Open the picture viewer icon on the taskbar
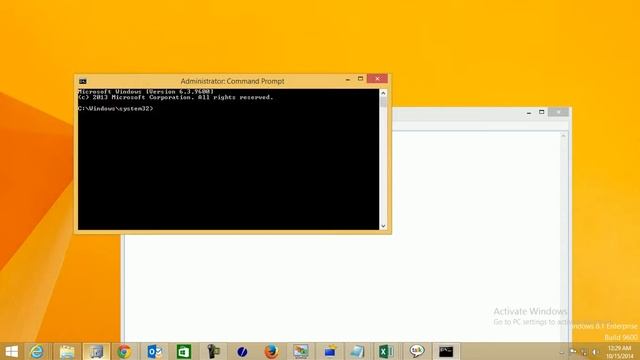 [301, 351]
